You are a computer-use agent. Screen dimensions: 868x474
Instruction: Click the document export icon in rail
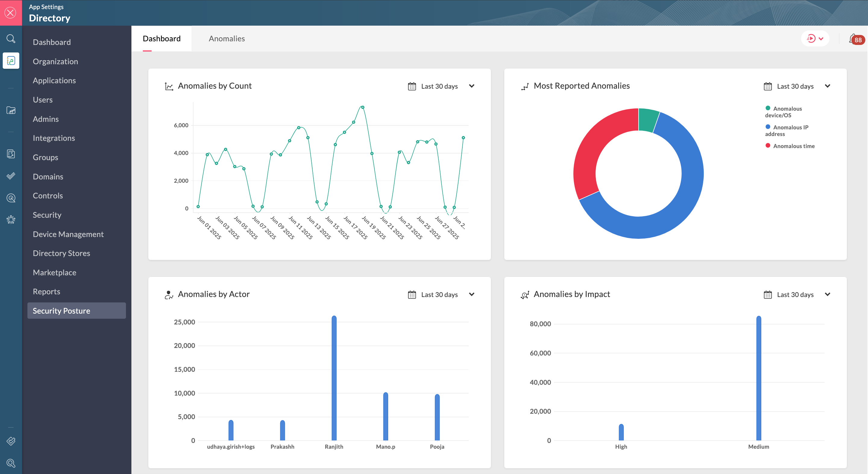coord(11,154)
